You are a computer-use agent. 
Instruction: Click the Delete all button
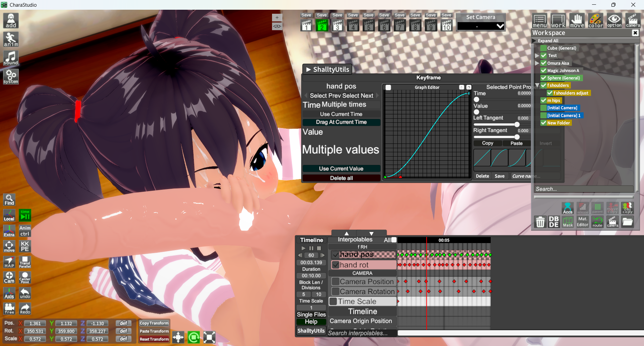click(341, 178)
